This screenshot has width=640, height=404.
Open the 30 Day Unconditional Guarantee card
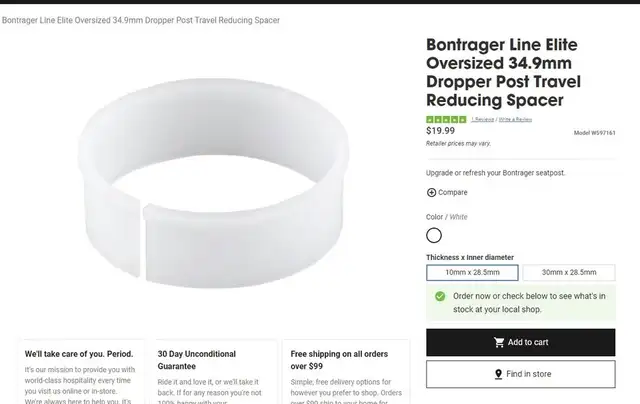coord(214,372)
